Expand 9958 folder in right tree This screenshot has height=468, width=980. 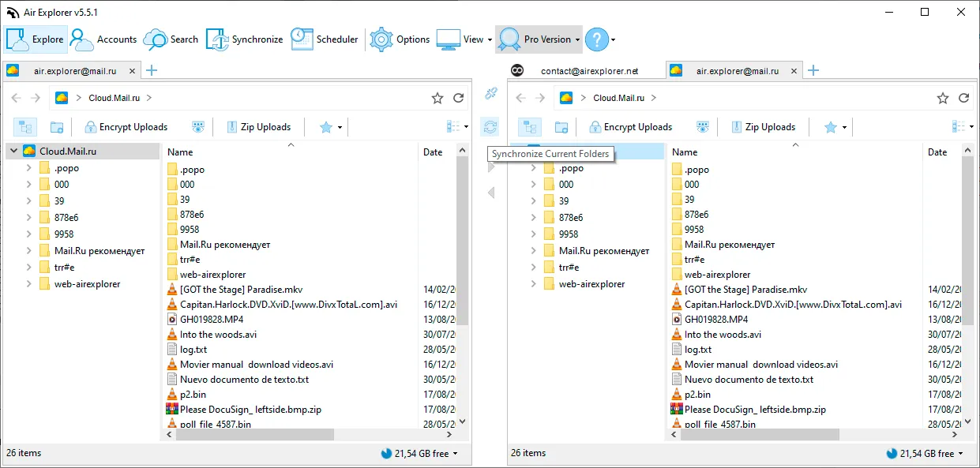[x=533, y=234]
